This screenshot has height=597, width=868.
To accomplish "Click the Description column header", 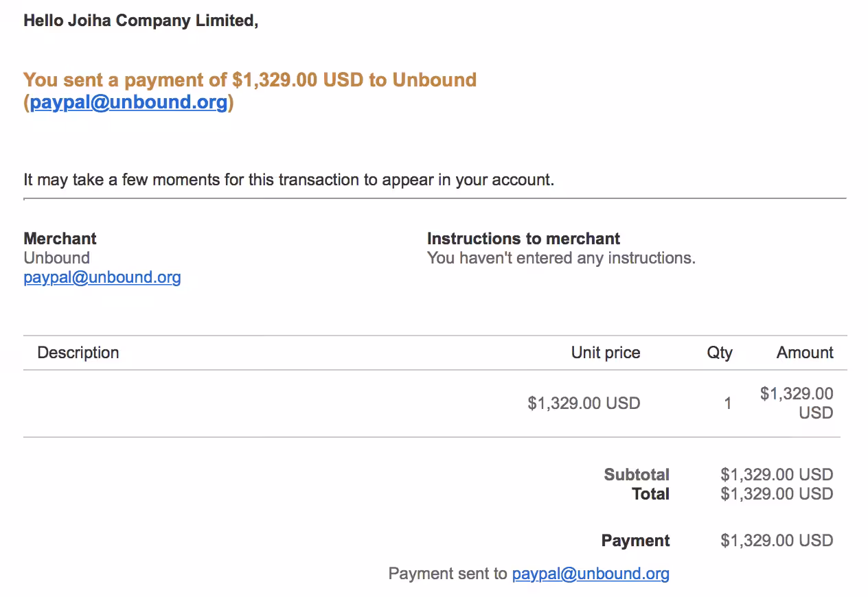I will click(78, 353).
